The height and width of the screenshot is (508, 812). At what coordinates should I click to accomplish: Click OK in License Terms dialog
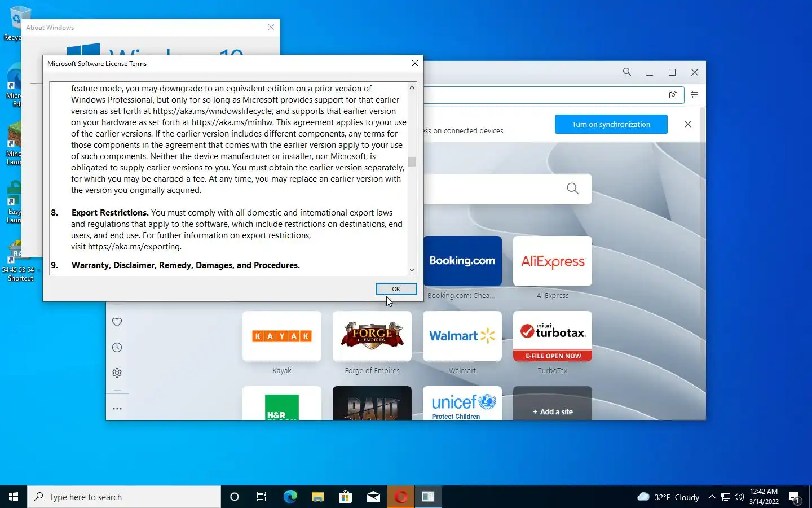point(396,288)
